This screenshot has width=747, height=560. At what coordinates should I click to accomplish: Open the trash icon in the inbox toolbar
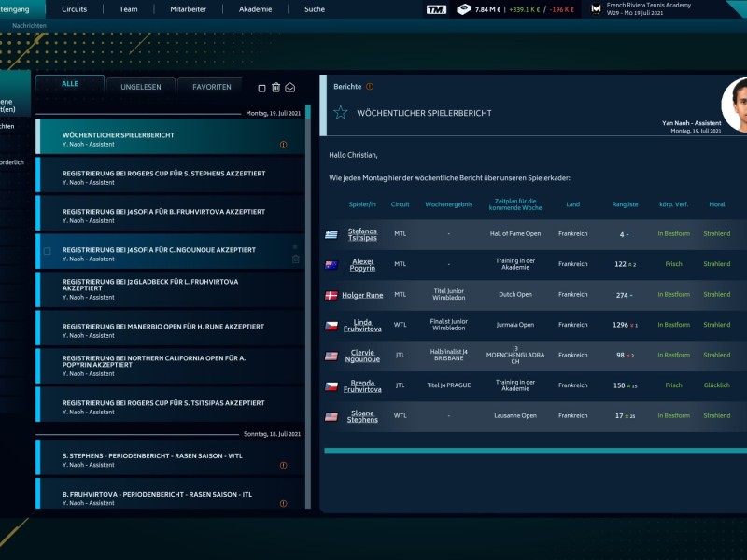pyautogui.click(x=275, y=87)
